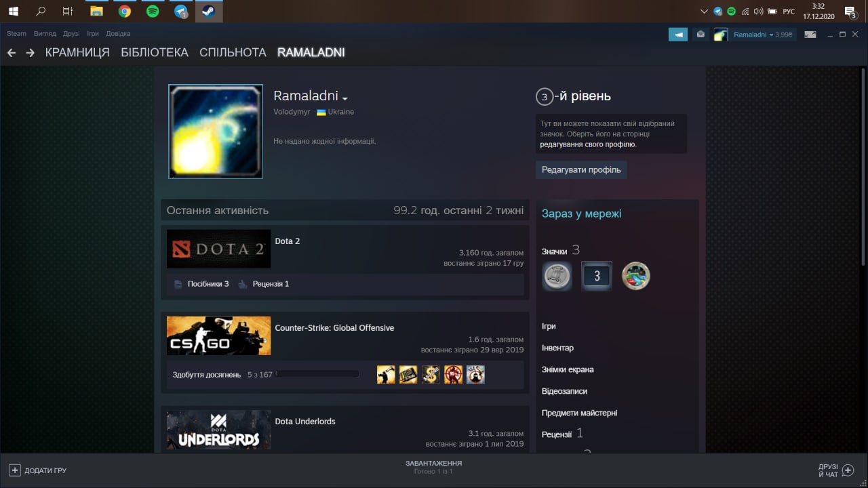868x488 pixels.
Task: Open the Довідка menu
Action: pos(118,33)
